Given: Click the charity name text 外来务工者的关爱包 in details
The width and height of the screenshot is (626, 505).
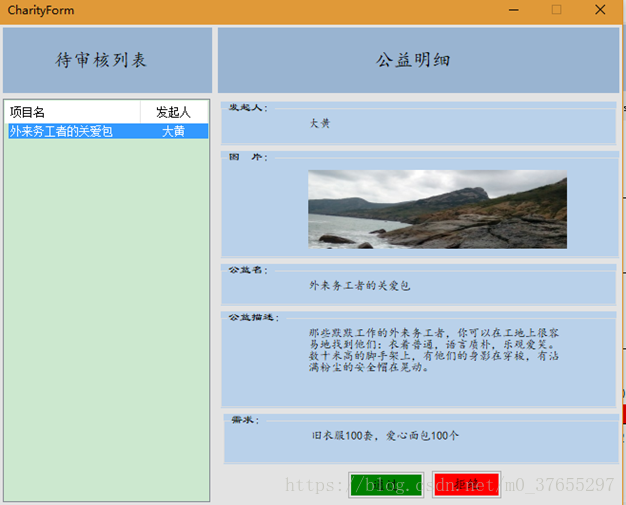Looking at the screenshot, I should (x=360, y=285).
